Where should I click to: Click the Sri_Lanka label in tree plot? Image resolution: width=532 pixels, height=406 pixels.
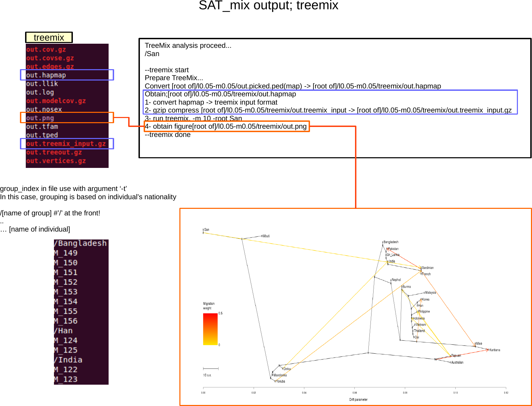click(393, 255)
